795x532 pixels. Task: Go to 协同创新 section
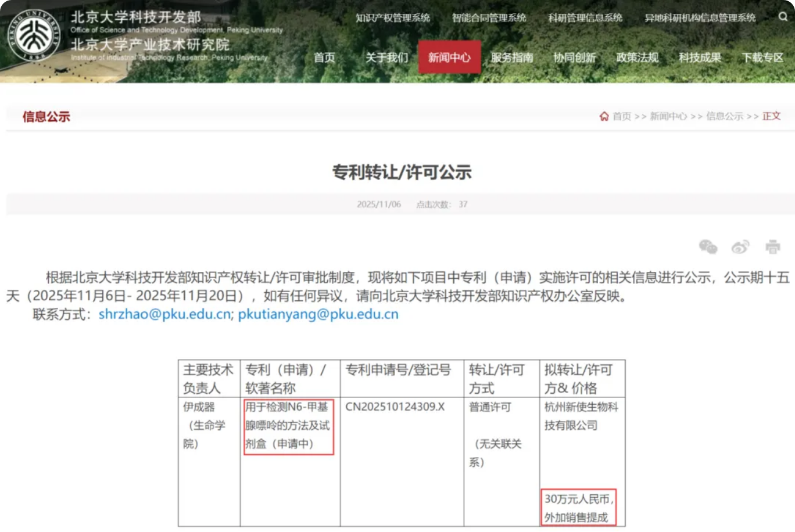(x=574, y=57)
